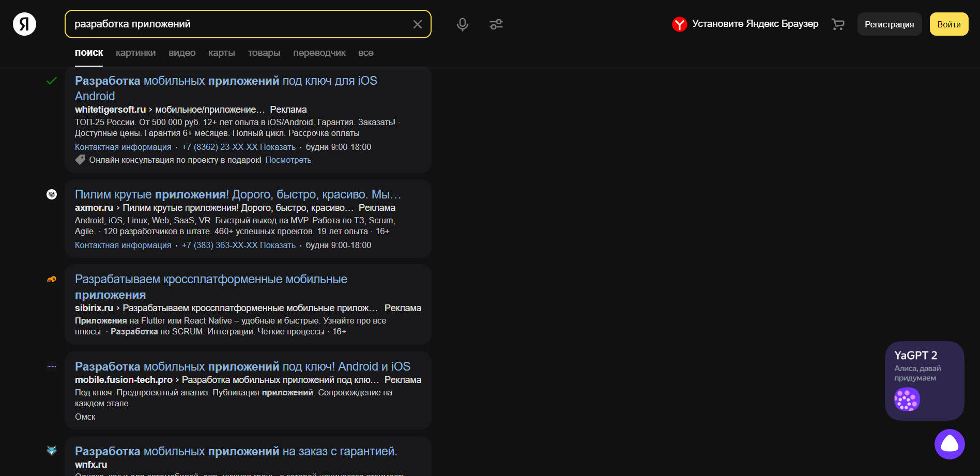Open the shopping cart icon

(x=838, y=24)
